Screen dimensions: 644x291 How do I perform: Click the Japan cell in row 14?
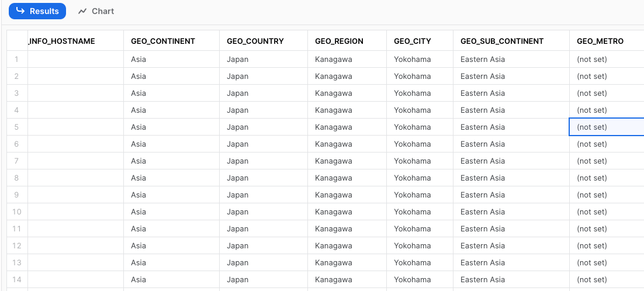(264, 279)
